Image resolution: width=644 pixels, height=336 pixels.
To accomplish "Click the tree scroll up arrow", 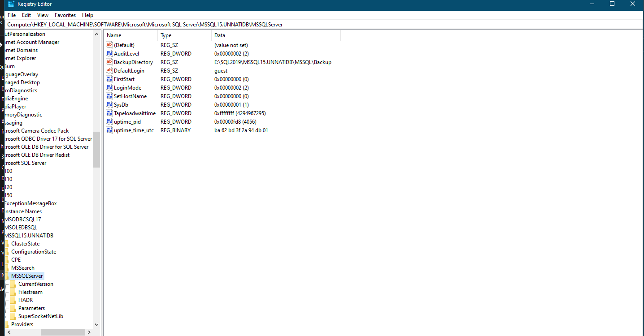I will coord(96,34).
